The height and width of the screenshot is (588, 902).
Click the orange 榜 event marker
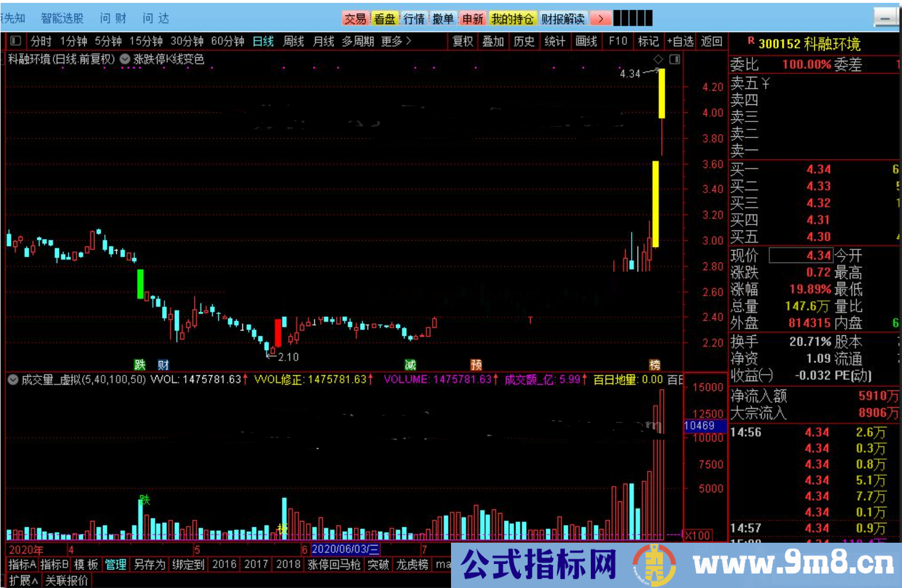(654, 365)
